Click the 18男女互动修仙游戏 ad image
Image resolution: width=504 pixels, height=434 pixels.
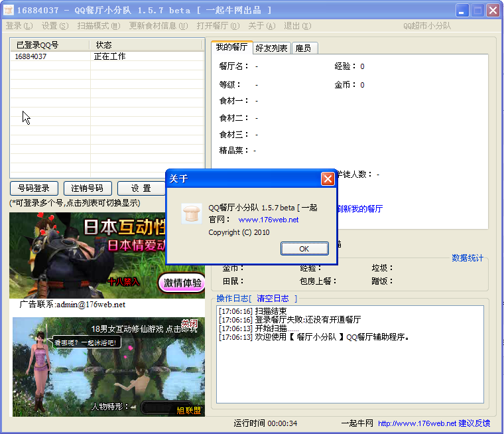click(109, 367)
